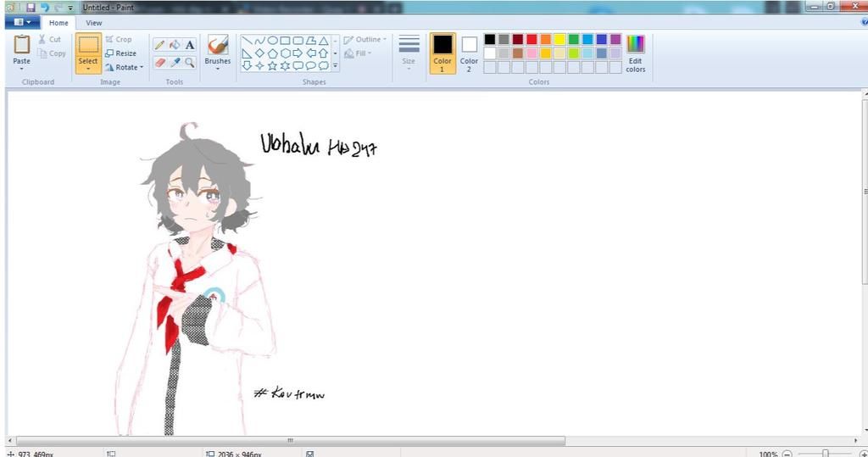
Task: Choose the Rounded rectangular callout shape
Action: coord(298,65)
